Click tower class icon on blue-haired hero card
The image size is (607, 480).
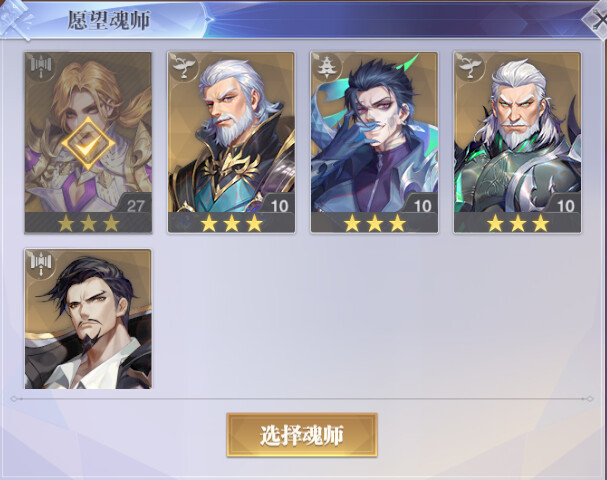[x=328, y=68]
